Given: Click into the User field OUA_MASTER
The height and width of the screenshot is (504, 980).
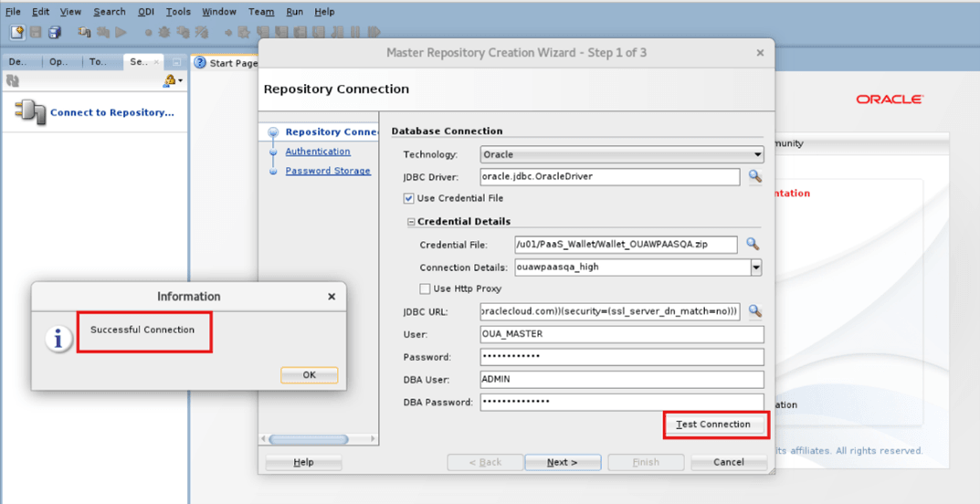Looking at the screenshot, I should click(622, 334).
